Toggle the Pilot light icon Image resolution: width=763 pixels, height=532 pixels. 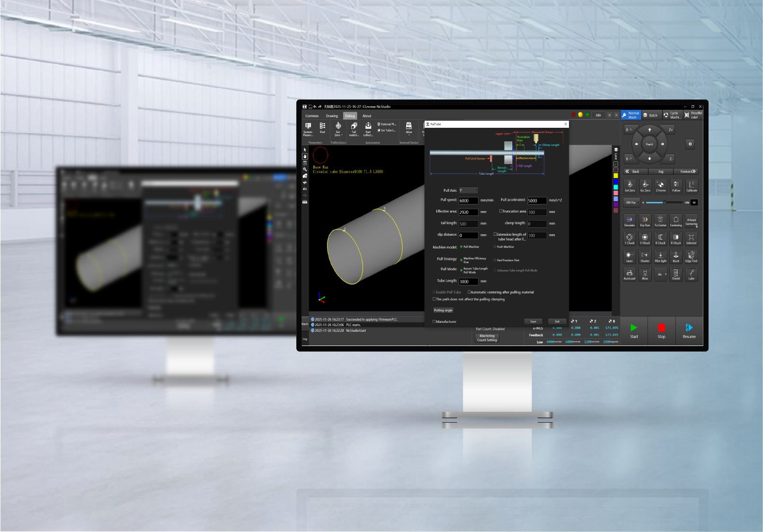point(660,257)
